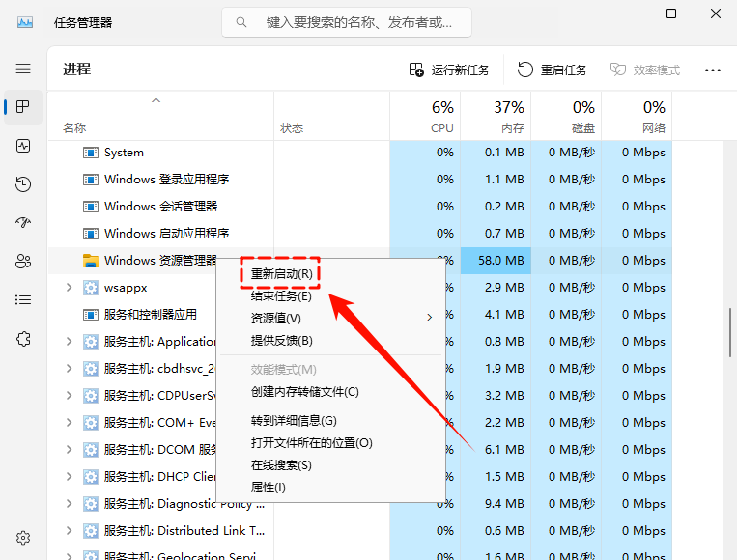The image size is (737, 560).
Task: Choose 提供反馈(B) in context menu
Action: click(330, 340)
